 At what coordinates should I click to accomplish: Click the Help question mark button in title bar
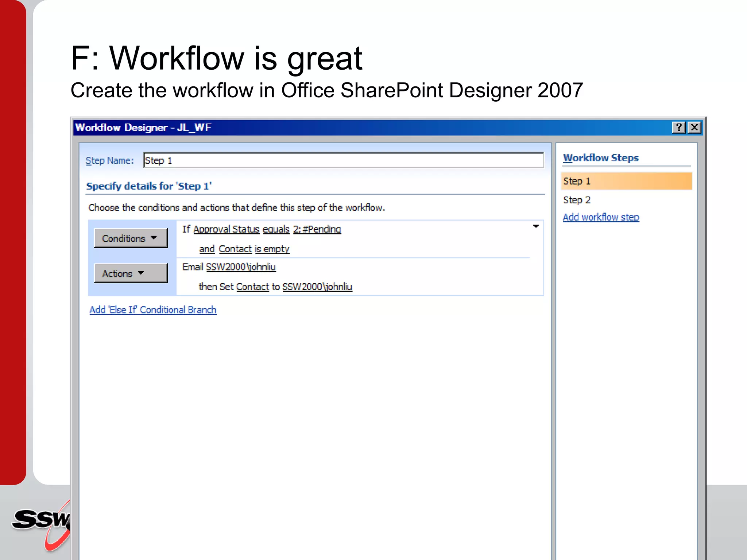[679, 128]
